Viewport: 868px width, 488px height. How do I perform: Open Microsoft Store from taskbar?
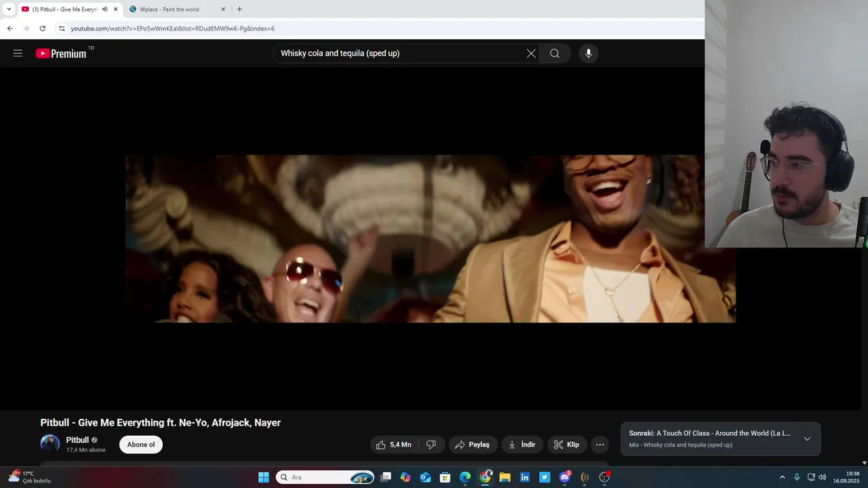click(x=445, y=477)
